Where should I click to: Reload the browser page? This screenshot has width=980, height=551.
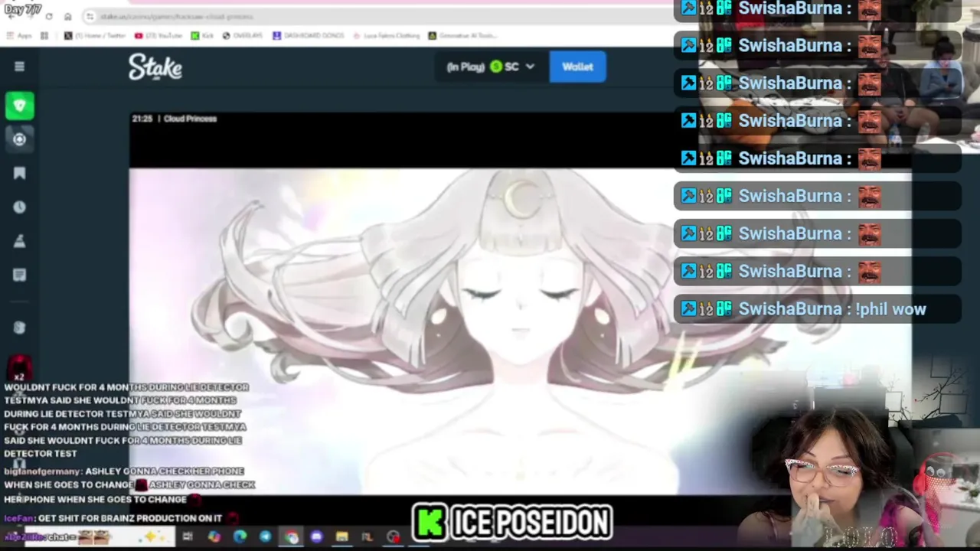(48, 16)
